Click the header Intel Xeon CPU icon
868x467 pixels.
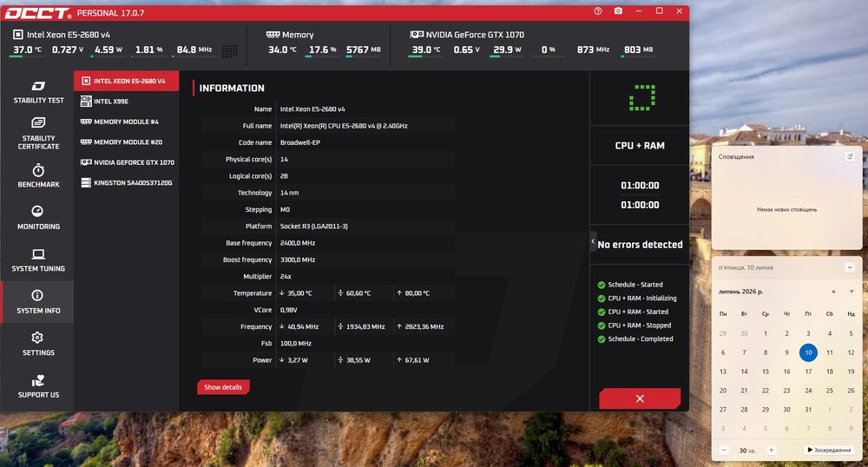click(x=18, y=35)
